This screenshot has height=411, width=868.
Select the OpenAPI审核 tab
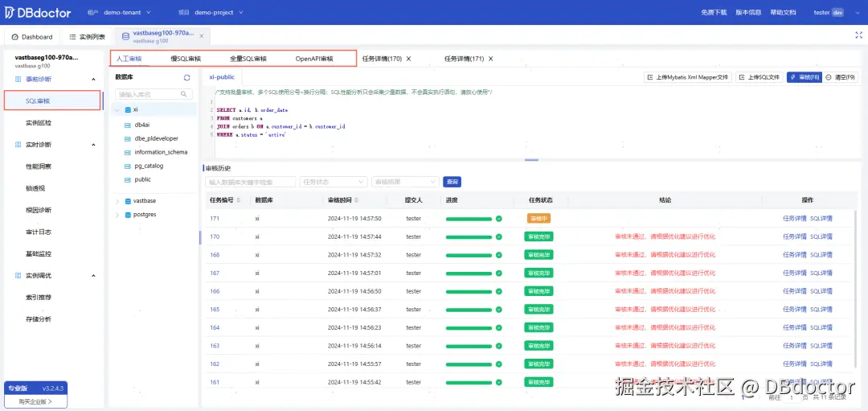tap(314, 58)
